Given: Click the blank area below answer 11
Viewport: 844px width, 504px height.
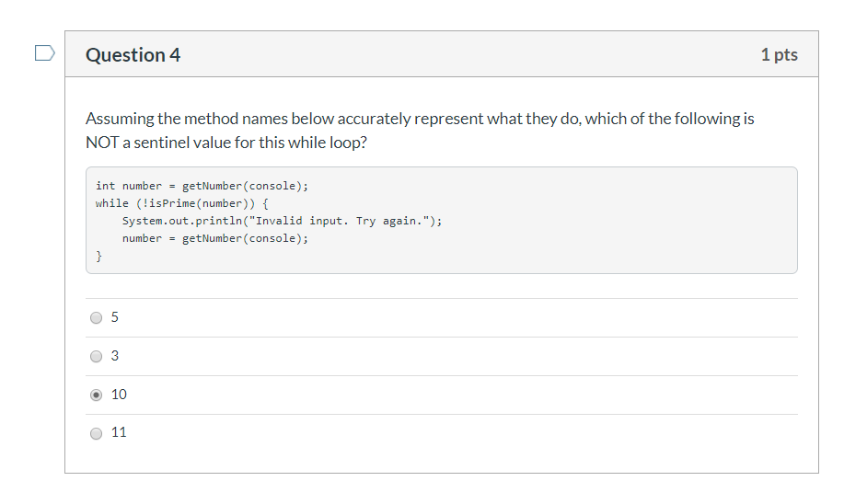Looking at the screenshot, I should (x=442, y=460).
